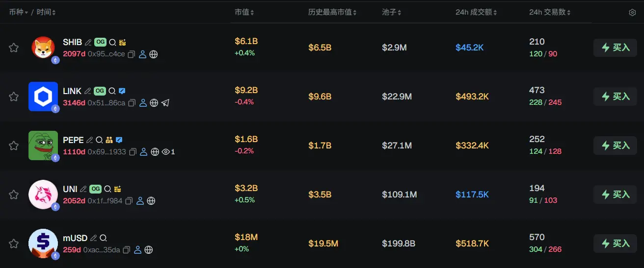Copy the LINK contract address
644x268 pixels.
[132, 103]
